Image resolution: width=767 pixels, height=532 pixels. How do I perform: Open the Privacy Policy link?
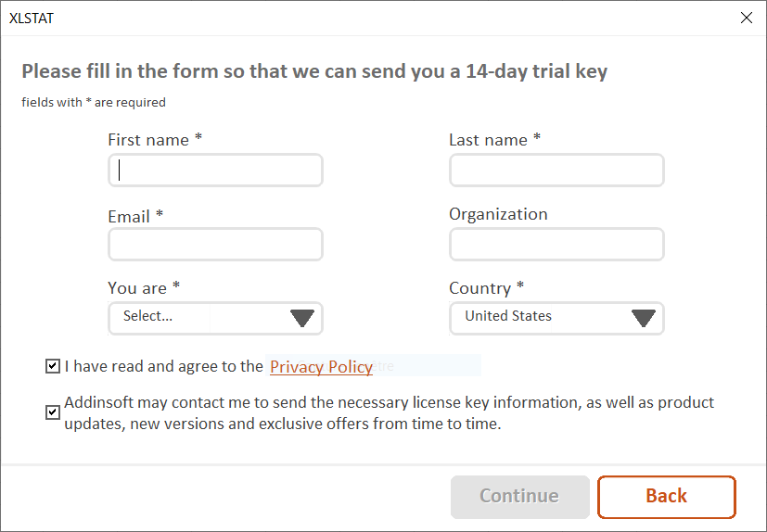pos(321,367)
